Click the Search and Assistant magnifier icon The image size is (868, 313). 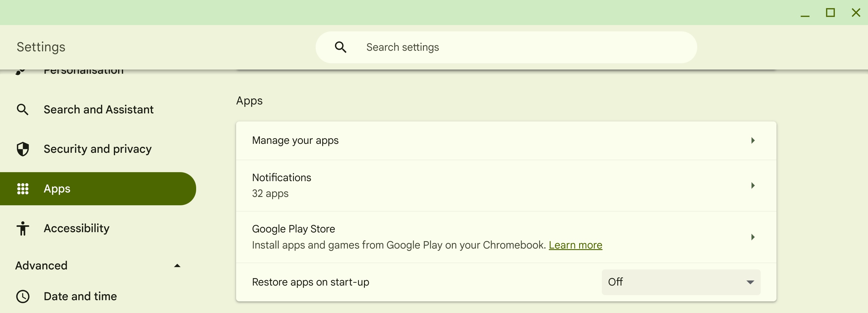(23, 109)
